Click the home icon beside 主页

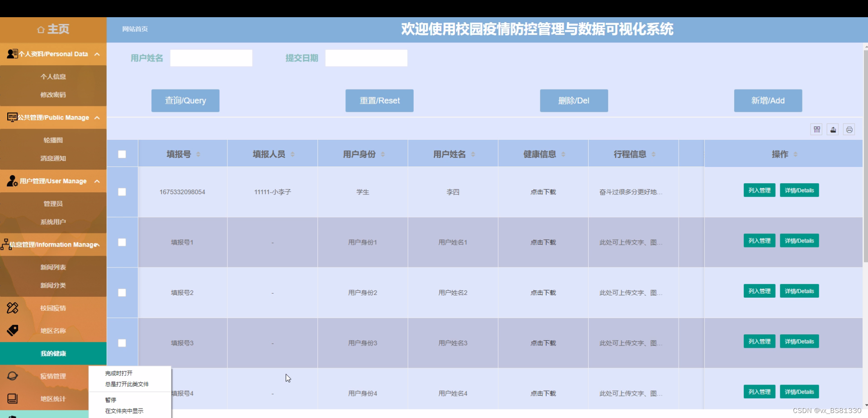tap(41, 30)
